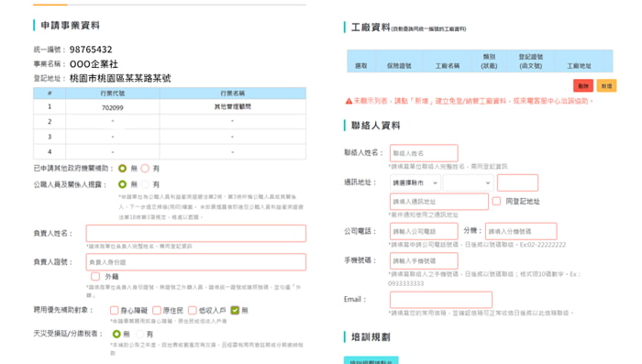This screenshot has width=642, height=364.
Task: Click the red 刪除 button
Action: (583, 85)
